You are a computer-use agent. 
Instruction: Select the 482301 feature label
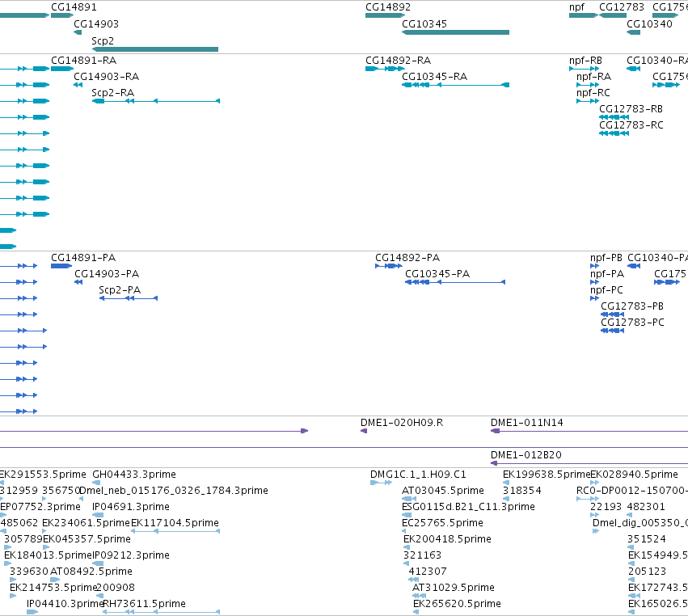tap(646, 507)
